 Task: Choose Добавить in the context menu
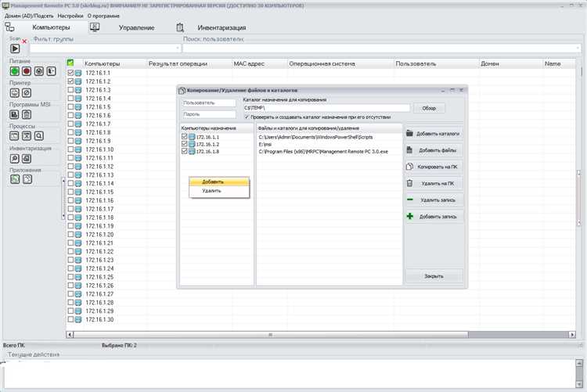coord(219,182)
